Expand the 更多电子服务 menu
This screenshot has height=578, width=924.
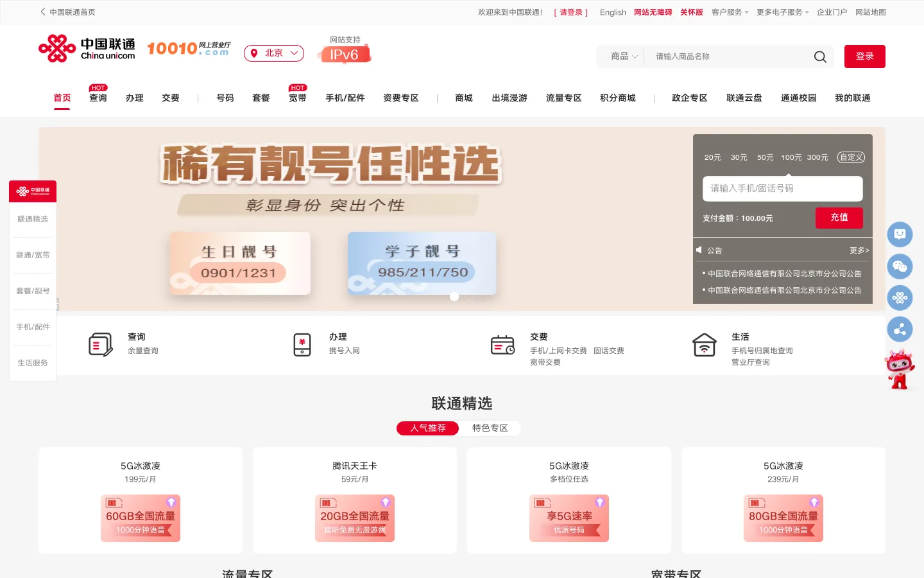tap(783, 12)
